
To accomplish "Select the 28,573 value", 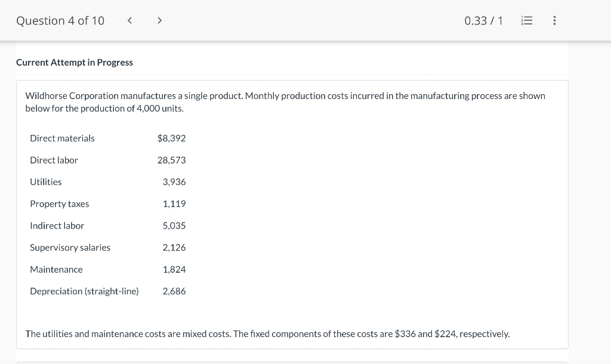I will coord(171,160).
